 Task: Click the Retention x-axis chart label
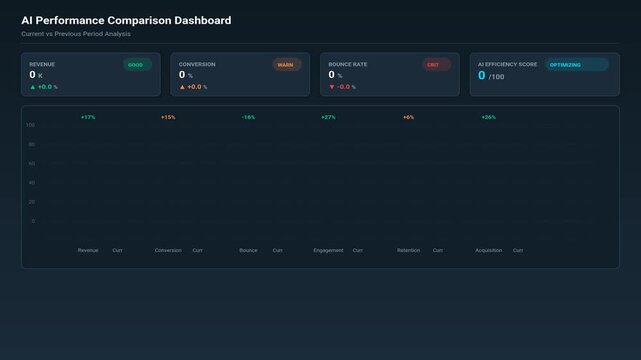pyautogui.click(x=408, y=250)
